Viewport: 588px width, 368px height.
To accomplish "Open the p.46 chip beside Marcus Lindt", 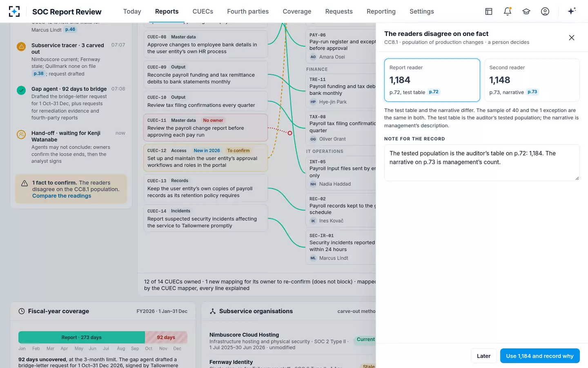I will tap(70, 29).
